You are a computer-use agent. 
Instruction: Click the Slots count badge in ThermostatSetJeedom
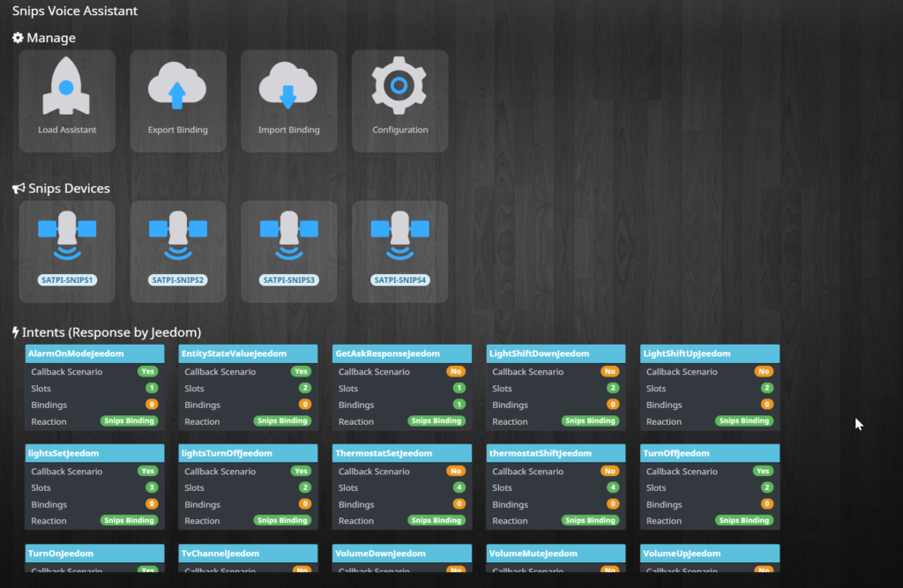[459, 488]
